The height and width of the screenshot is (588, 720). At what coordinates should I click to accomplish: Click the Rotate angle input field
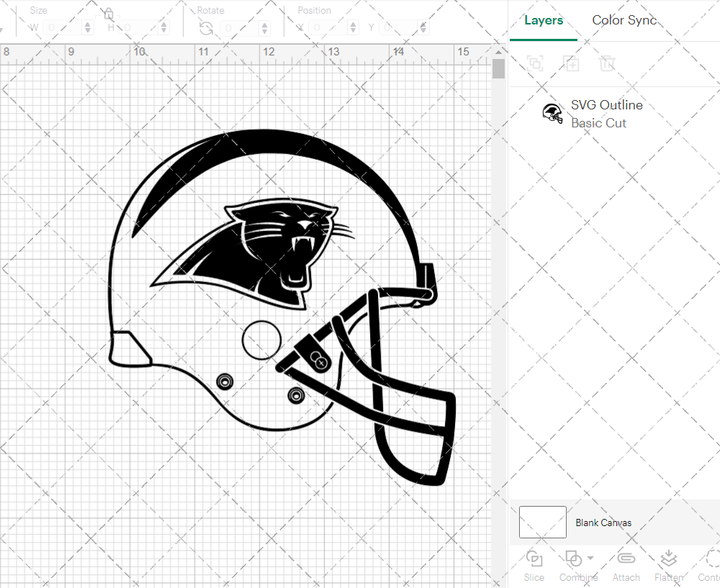(x=240, y=28)
